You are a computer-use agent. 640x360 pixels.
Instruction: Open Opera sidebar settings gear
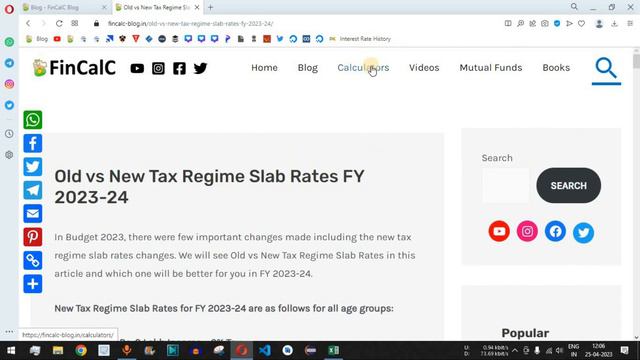pyautogui.click(x=9, y=155)
